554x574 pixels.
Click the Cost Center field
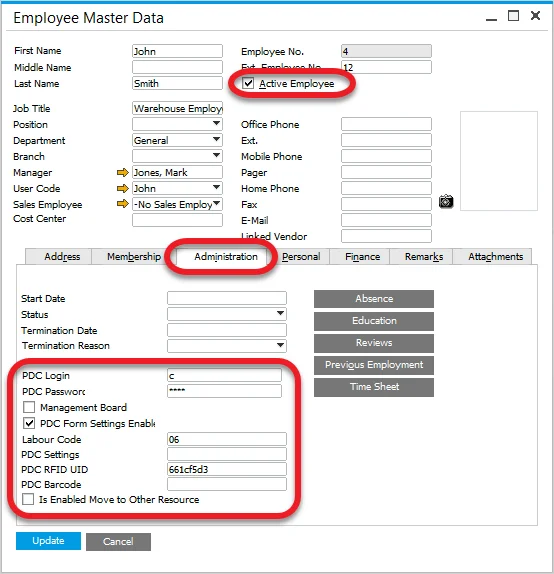[x=177, y=220]
